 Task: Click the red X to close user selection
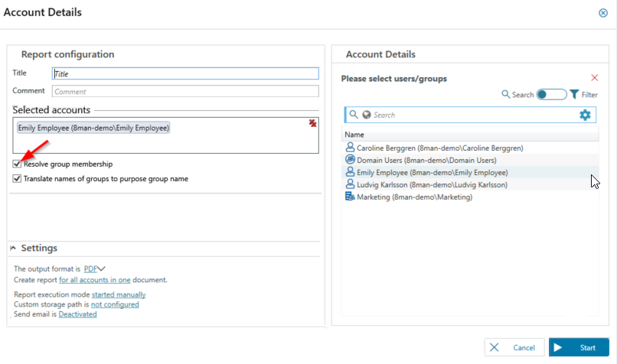[x=595, y=78]
